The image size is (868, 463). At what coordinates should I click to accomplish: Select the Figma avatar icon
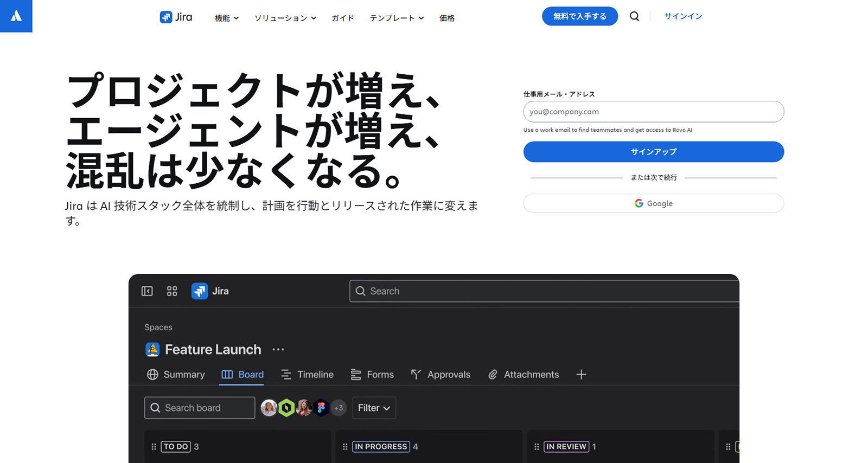pyautogui.click(x=321, y=408)
